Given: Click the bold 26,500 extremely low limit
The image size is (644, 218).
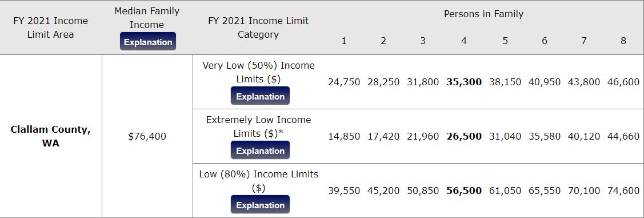Looking at the screenshot, I should [463, 136].
